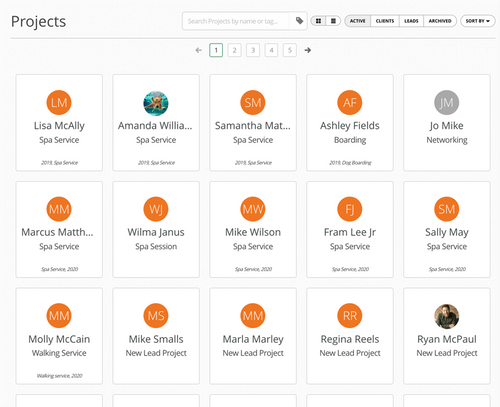The height and width of the screenshot is (407, 500).
Task: Open the Amanda Willia... project name
Action: point(155,126)
